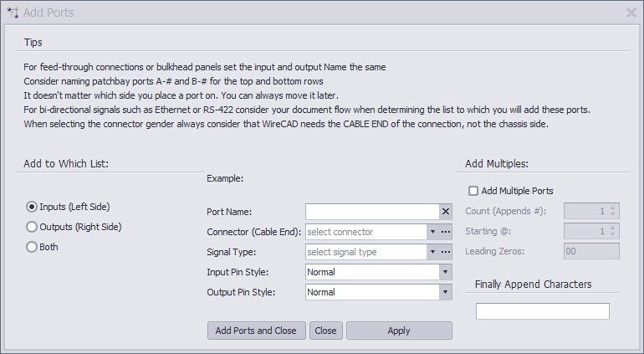Increase Count value with up arrow

point(612,208)
